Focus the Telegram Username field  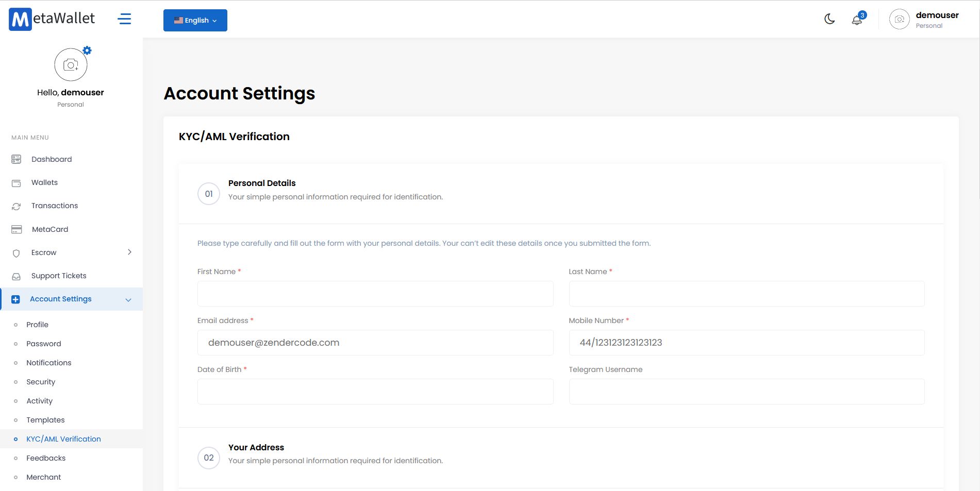click(x=746, y=392)
